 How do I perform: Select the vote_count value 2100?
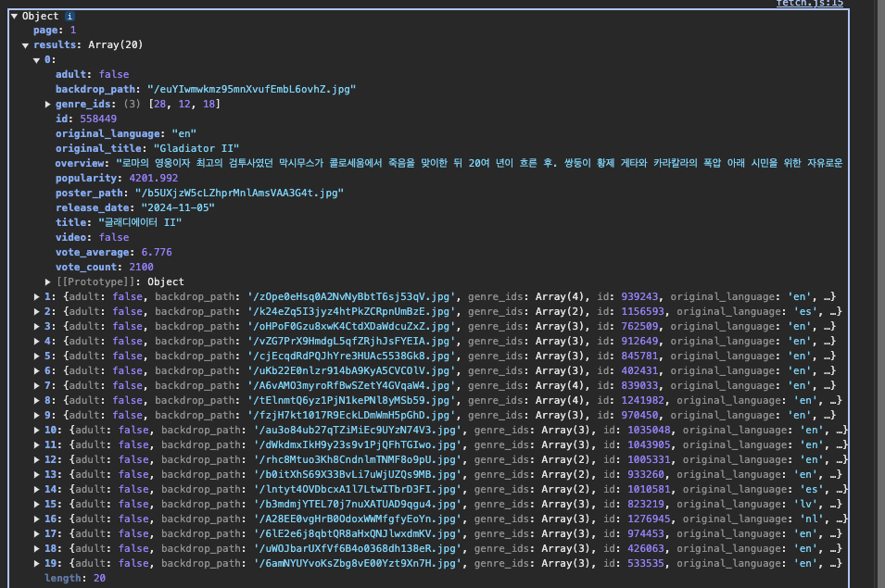click(x=141, y=268)
